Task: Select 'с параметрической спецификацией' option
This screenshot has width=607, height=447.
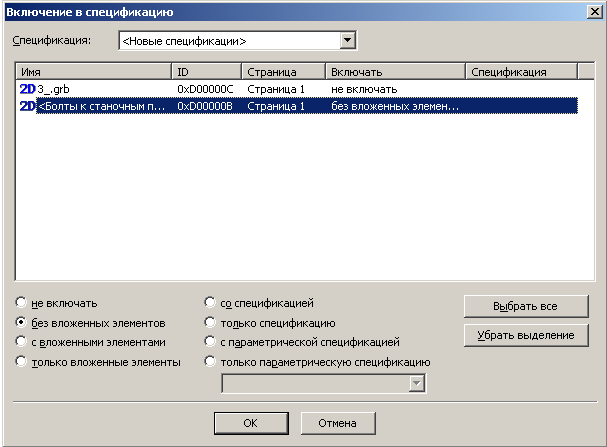Action: pos(210,341)
